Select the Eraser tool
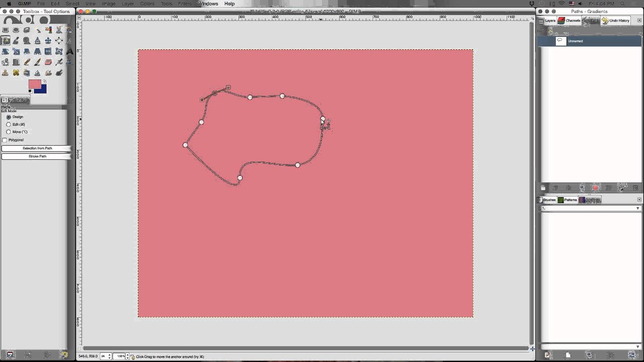 tap(48, 62)
